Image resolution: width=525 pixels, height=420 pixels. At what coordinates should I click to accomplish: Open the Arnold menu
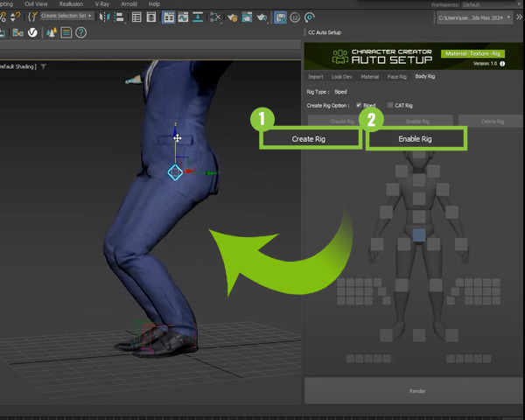coord(129,4)
